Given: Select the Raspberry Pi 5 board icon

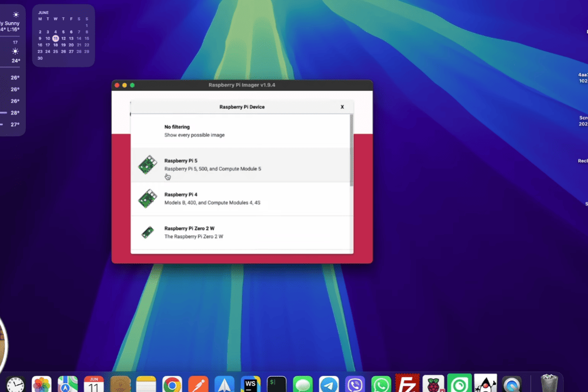Looking at the screenshot, I should [x=147, y=164].
